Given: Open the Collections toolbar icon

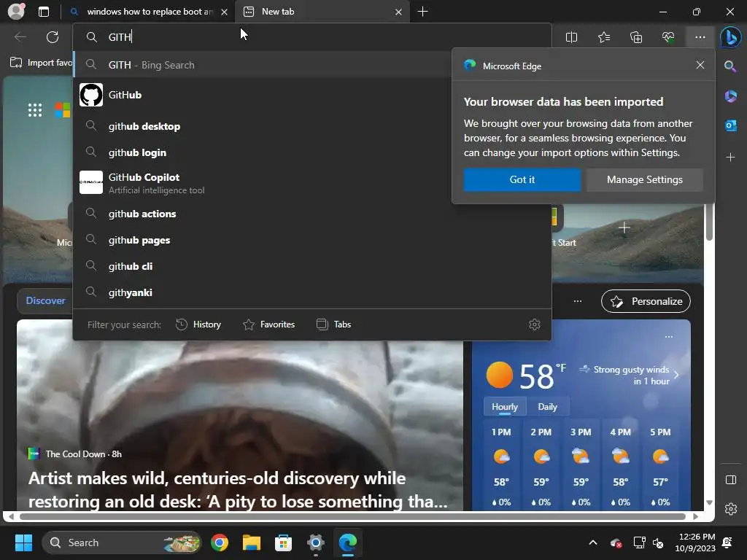Looking at the screenshot, I should (636, 37).
